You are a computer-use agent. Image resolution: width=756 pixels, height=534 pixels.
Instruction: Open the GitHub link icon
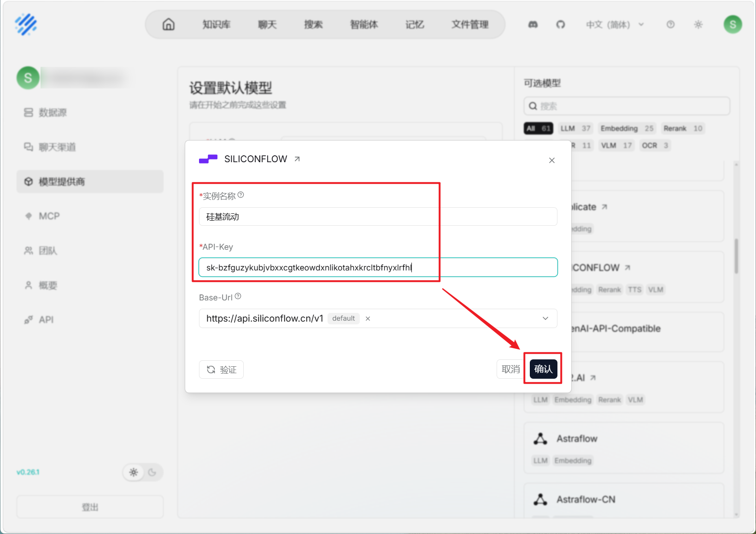point(561,24)
